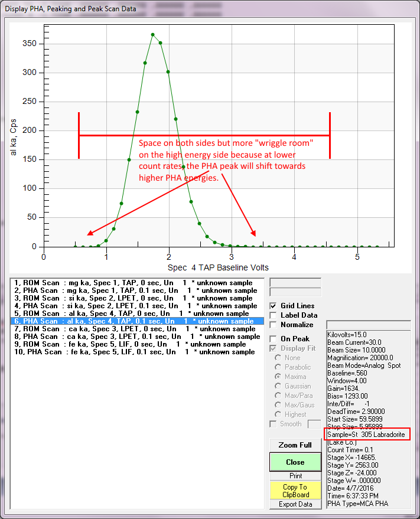Click the green Close button
The width and height of the screenshot is (420, 519).
[295, 462]
